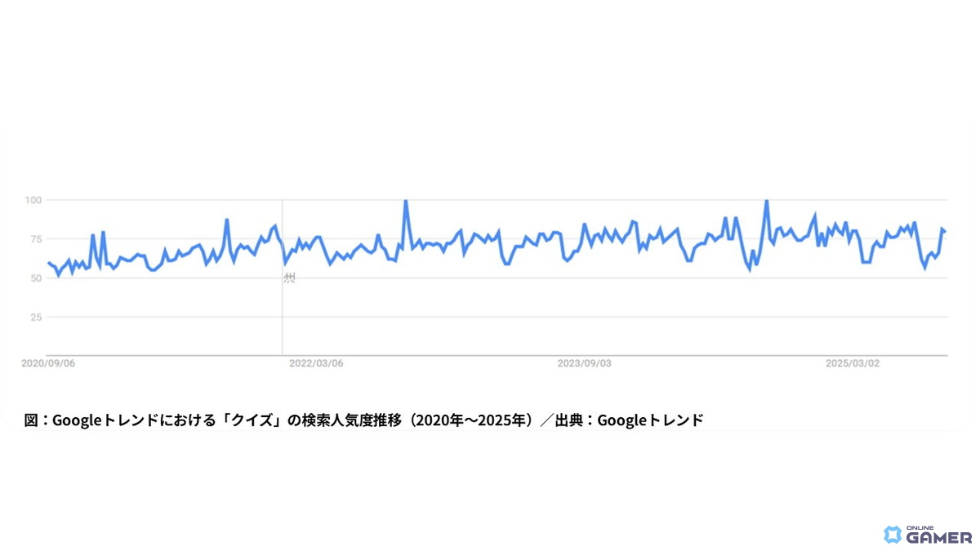The height and width of the screenshot is (551, 980).
Task: Click the second 100 peak in late 2024
Action: [766, 201]
